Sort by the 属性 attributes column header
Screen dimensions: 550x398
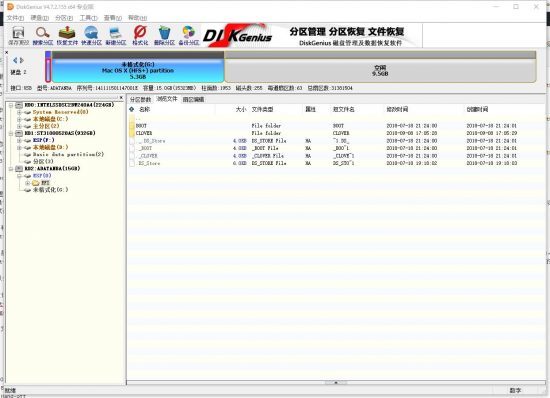click(x=310, y=109)
